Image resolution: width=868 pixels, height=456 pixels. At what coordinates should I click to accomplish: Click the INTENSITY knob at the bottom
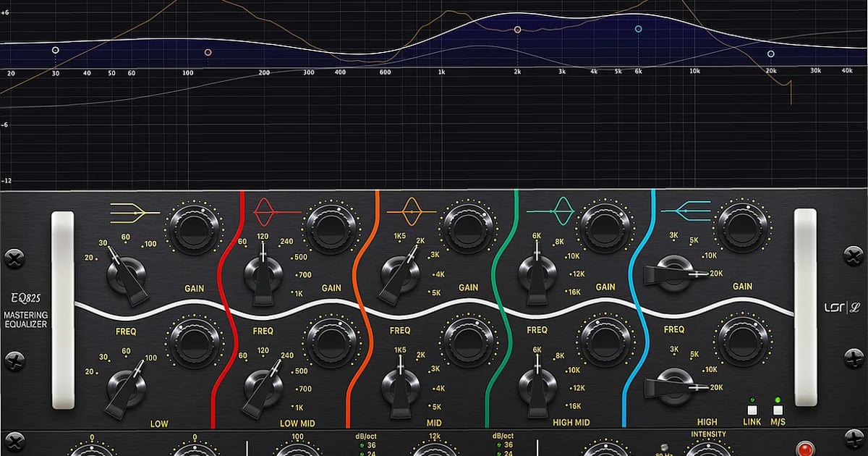pos(707,455)
